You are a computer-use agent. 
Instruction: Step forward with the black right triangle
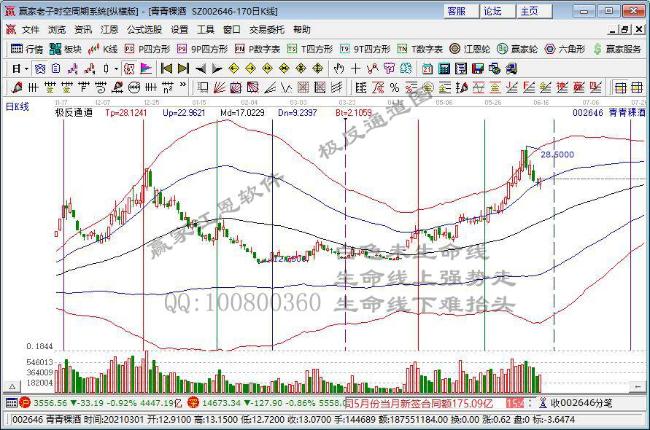click(x=217, y=68)
